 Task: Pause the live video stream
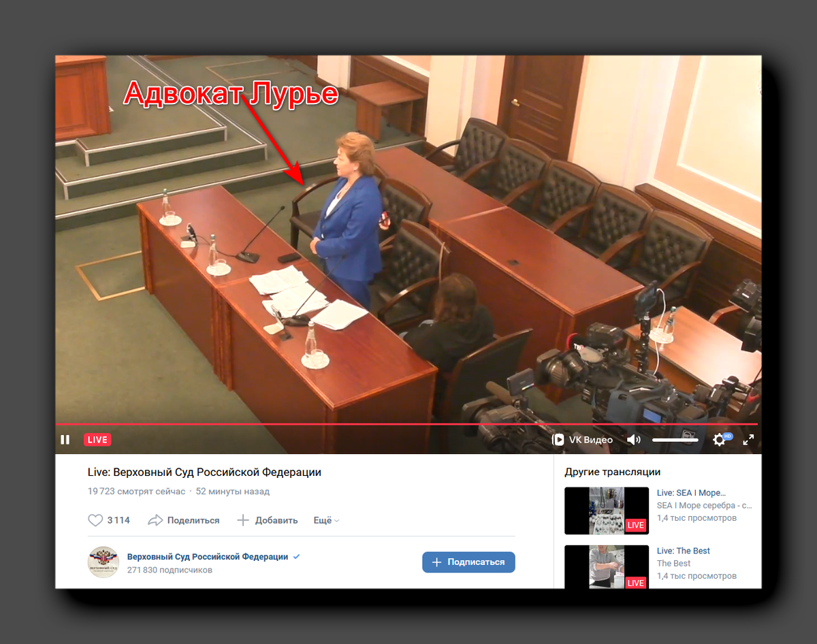[65, 440]
